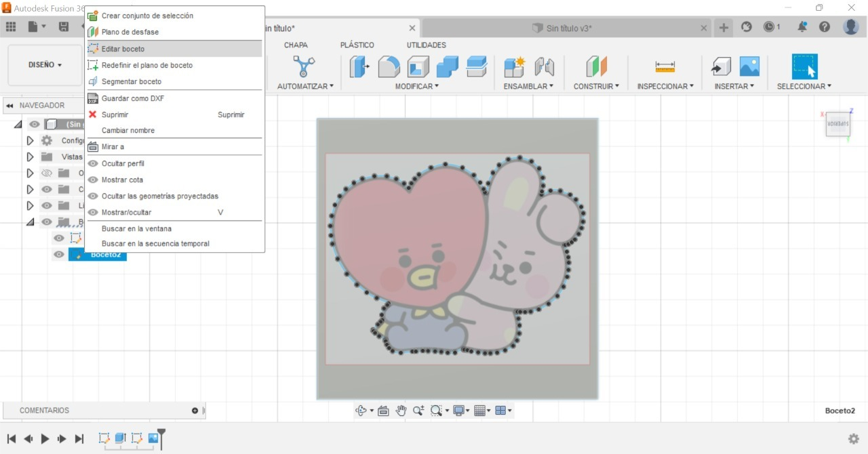Viewport: 868px width, 454px height.
Task: Choose Redefinir el plano de boceto
Action: (x=174, y=65)
